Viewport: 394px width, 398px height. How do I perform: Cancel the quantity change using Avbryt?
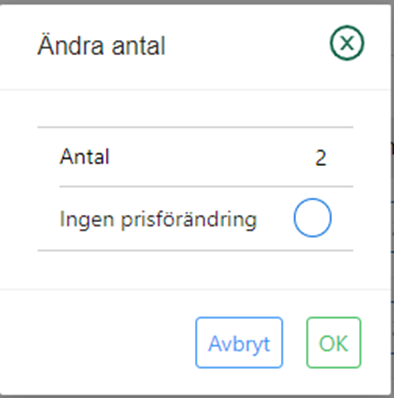click(x=239, y=343)
